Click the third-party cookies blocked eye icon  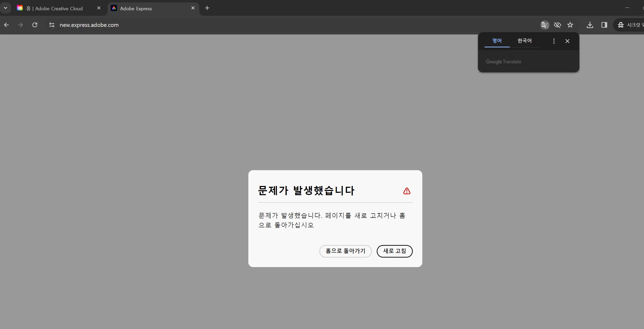pyautogui.click(x=557, y=25)
